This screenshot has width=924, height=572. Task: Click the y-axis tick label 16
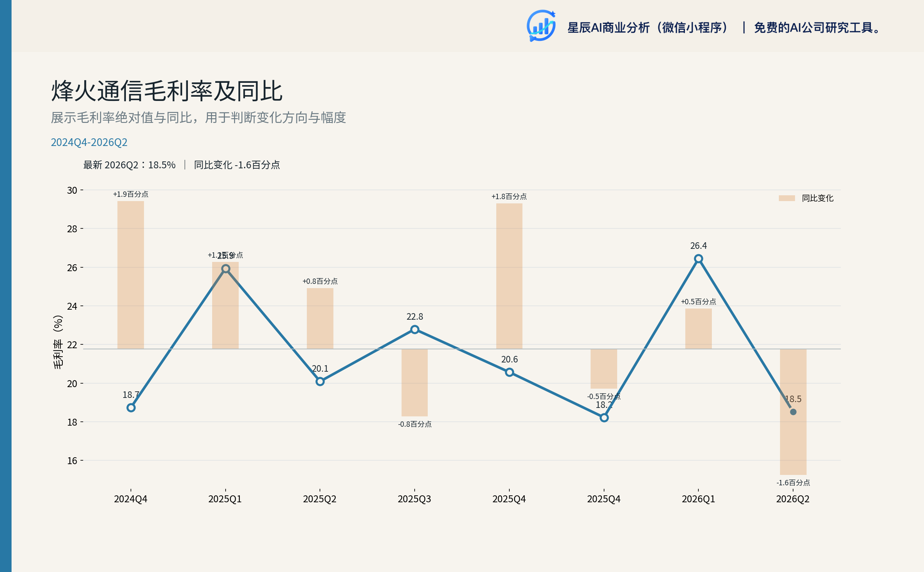pyautogui.click(x=72, y=461)
